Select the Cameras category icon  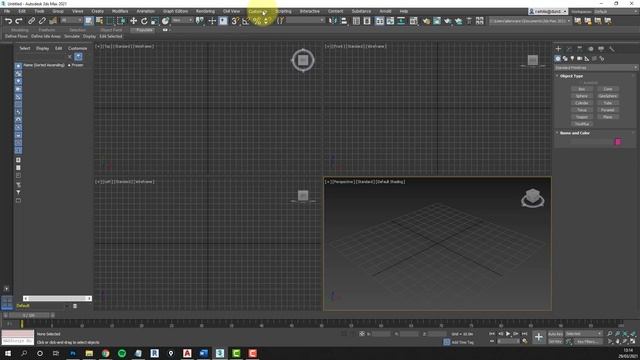pyautogui.click(x=580, y=59)
